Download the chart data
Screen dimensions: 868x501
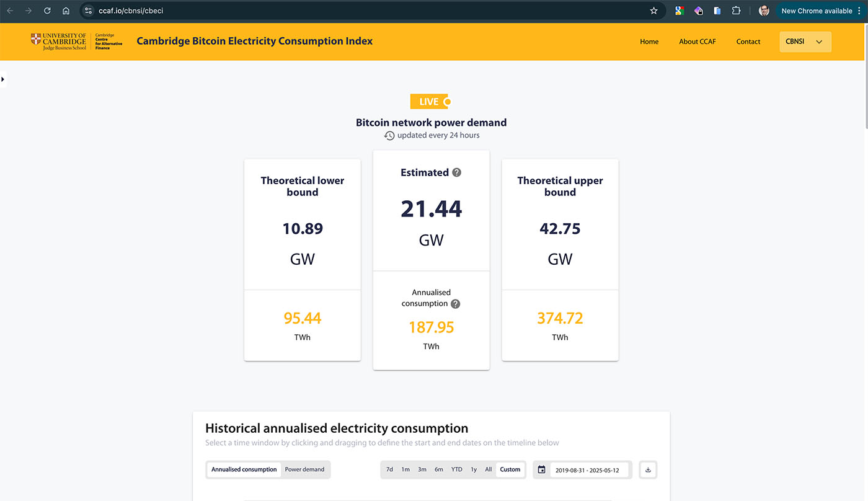pyautogui.click(x=648, y=469)
